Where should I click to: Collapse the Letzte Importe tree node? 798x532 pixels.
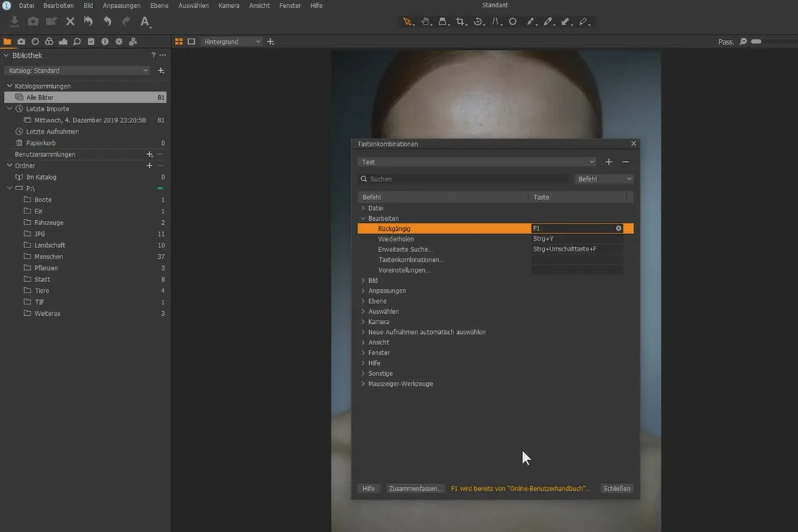tap(9, 108)
